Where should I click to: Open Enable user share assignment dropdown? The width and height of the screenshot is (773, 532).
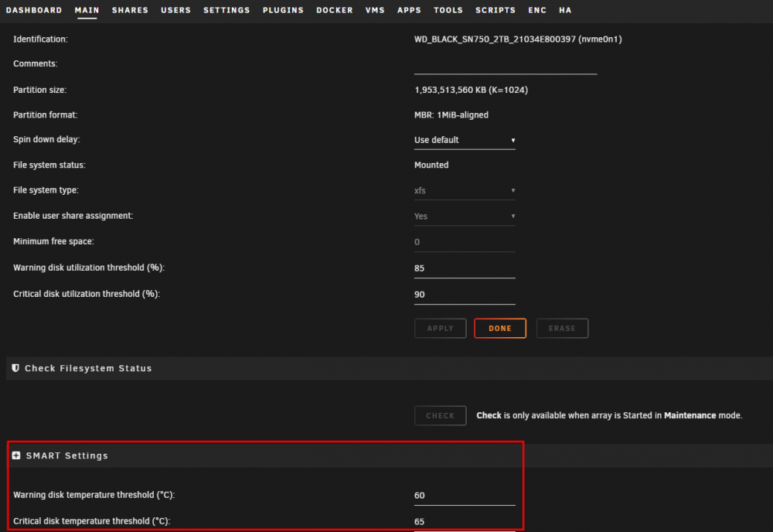click(x=465, y=216)
